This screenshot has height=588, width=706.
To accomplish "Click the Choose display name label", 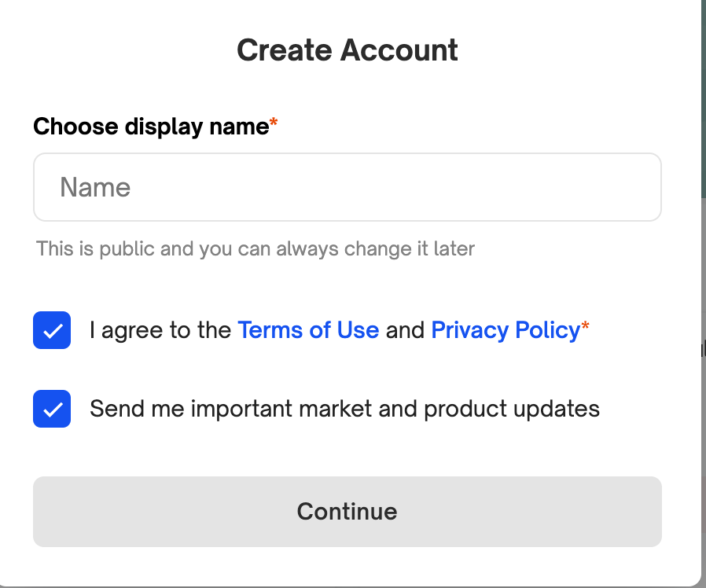I will 151,126.
